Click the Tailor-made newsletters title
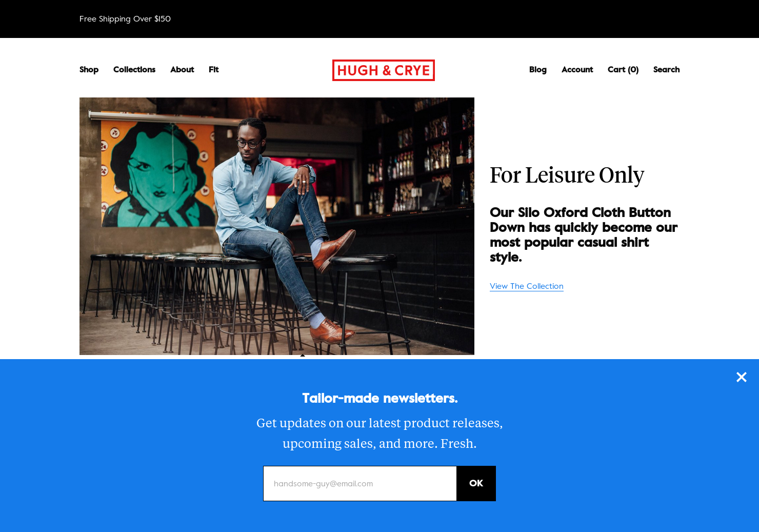The height and width of the screenshot is (532, 759). coord(379,398)
